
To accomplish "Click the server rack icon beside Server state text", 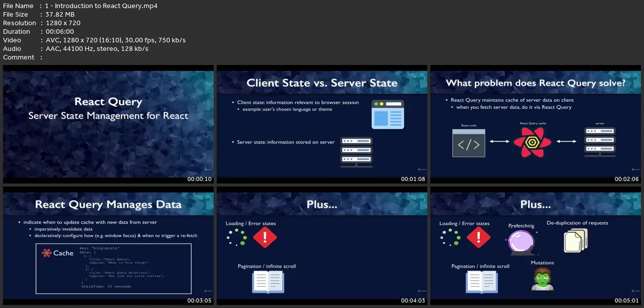I will click(357, 152).
